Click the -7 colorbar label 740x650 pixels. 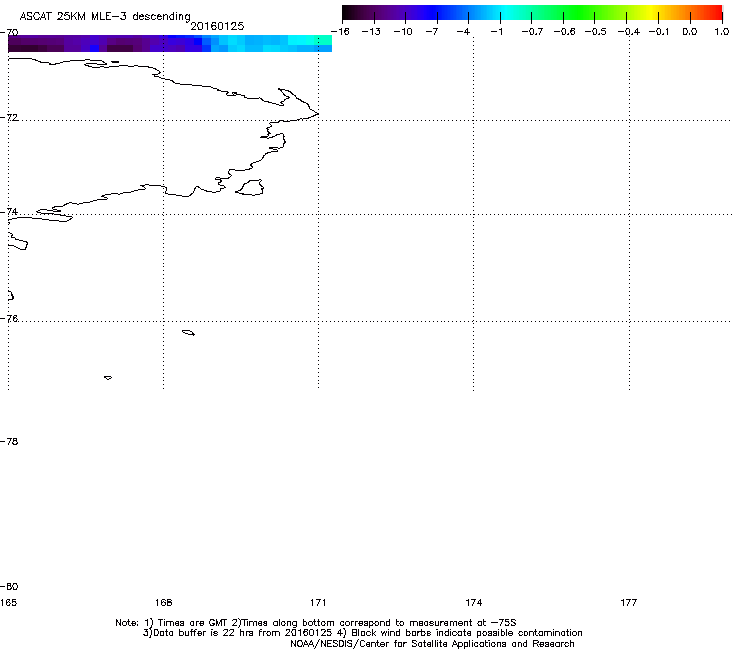click(432, 32)
